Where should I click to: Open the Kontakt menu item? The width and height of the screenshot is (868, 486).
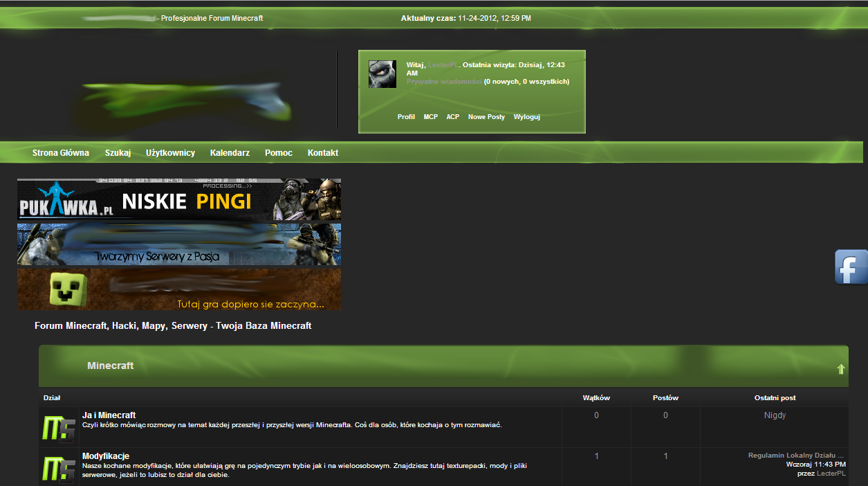tap(323, 153)
